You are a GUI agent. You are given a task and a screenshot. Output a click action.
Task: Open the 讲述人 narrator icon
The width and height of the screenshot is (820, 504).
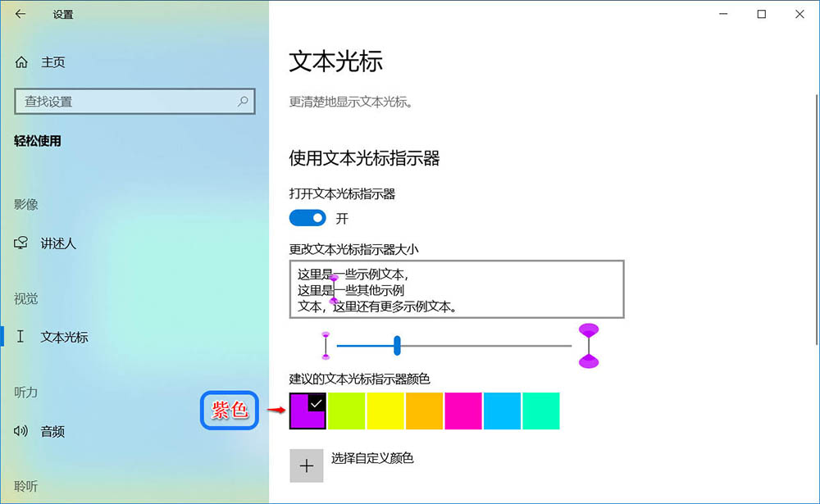(21, 243)
